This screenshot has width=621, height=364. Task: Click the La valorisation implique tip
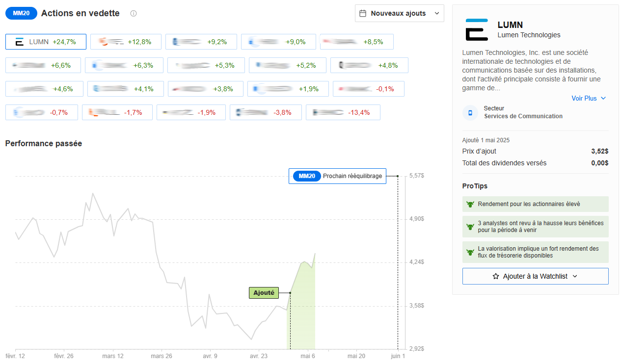click(535, 252)
